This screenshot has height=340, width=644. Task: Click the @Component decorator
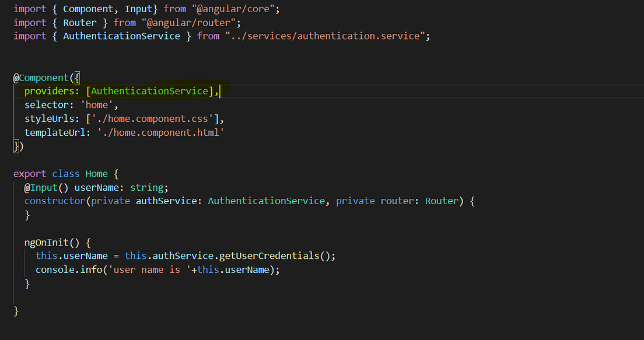click(x=41, y=78)
